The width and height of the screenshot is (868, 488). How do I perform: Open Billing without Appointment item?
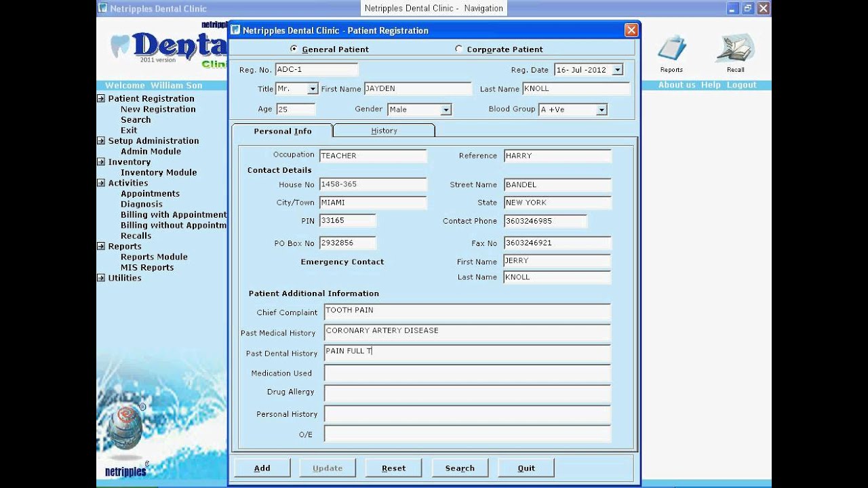click(174, 226)
